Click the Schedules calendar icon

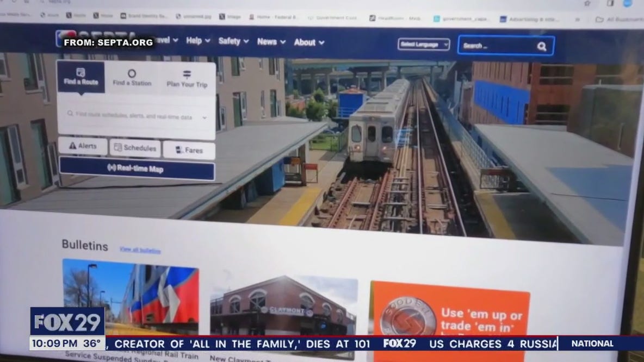point(118,147)
